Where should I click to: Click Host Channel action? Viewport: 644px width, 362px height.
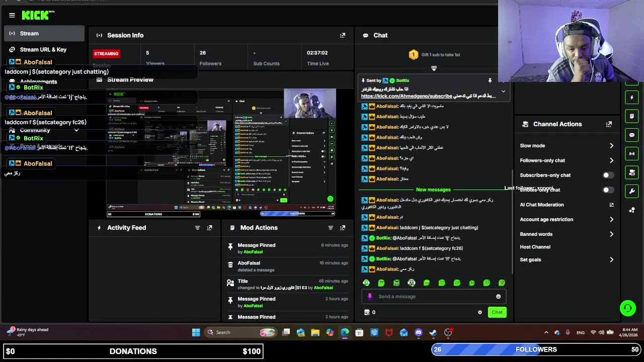(535, 247)
